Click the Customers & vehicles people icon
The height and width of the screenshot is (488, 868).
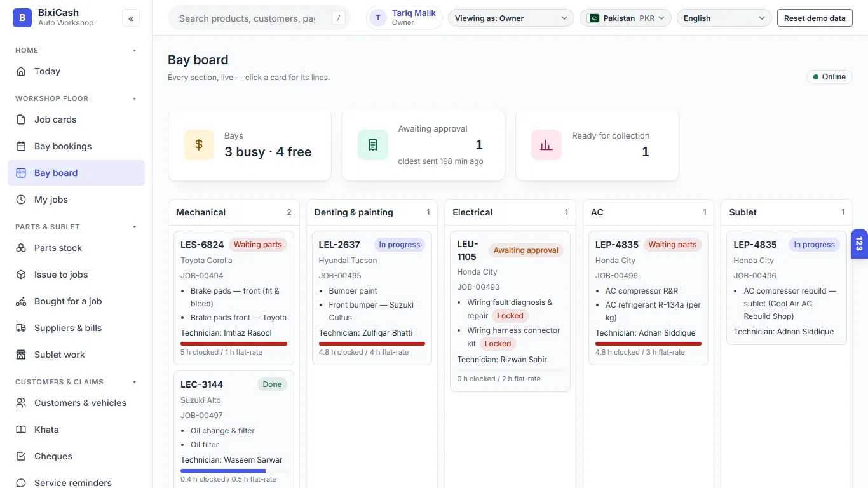coord(21,403)
